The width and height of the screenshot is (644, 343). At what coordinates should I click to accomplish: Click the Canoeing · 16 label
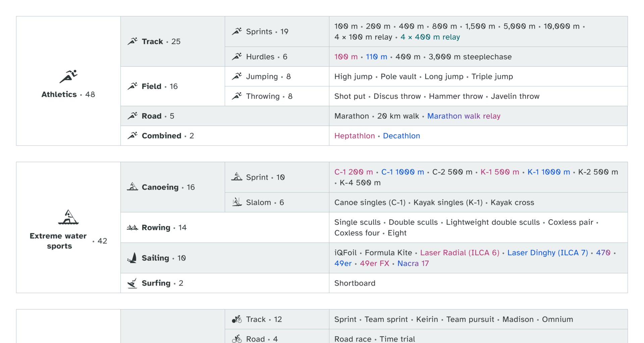168,187
